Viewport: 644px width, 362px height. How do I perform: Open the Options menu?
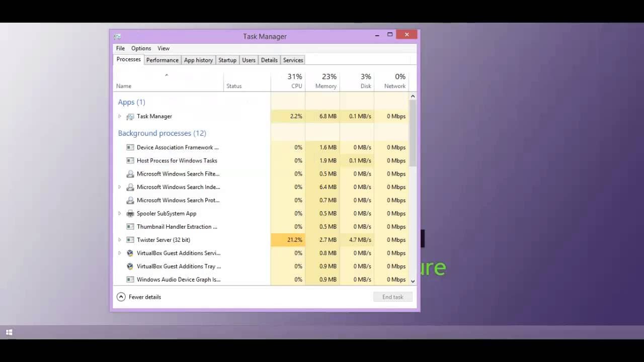141,48
